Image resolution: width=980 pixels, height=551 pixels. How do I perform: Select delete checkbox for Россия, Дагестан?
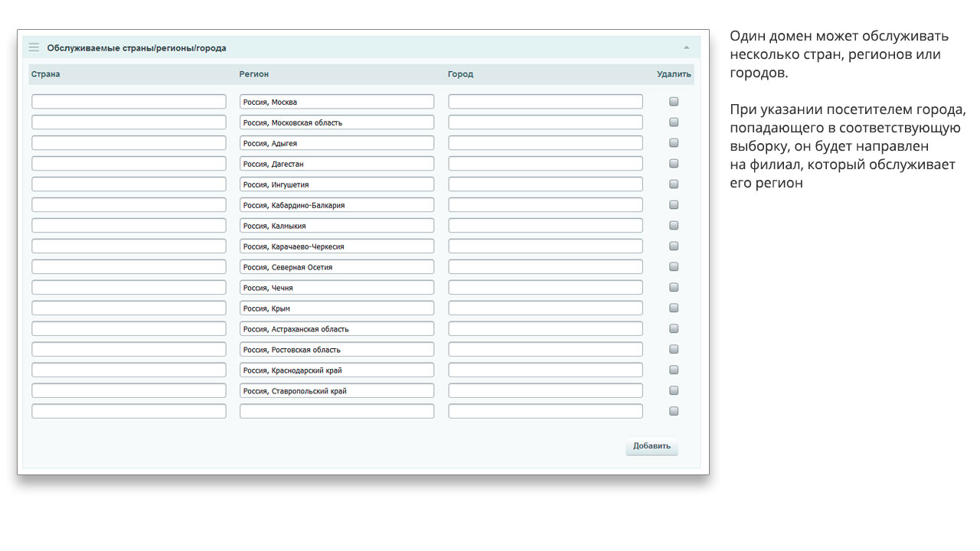674,163
